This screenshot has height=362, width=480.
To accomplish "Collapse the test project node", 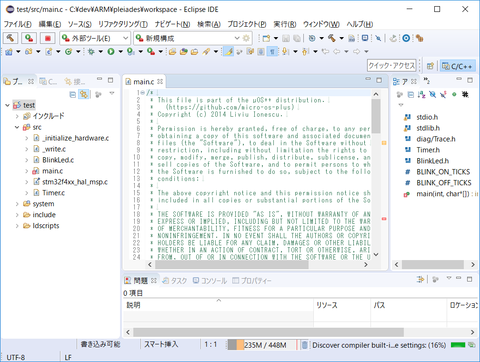I will pyautogui.click(x=7, y=105).
